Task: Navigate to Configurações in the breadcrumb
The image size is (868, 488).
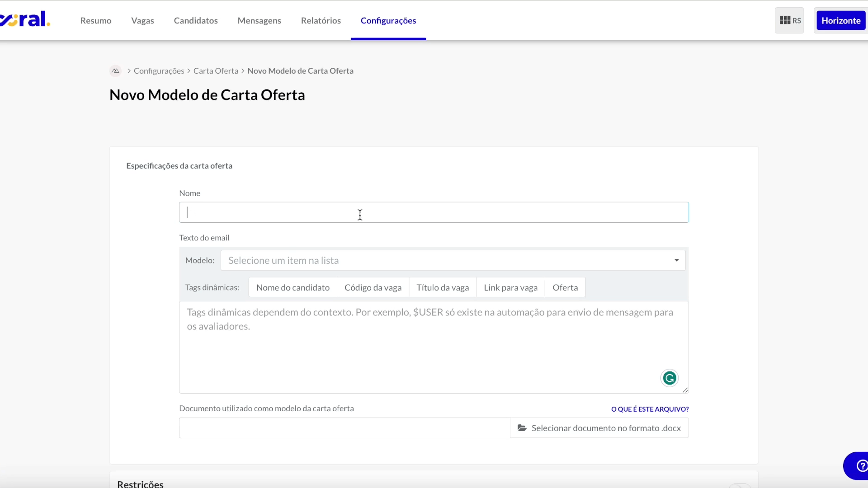Action: [x=159, y=71]
